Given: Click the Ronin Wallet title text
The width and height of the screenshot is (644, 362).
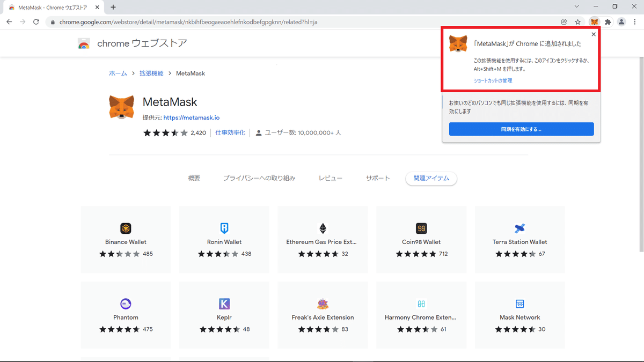Looking at the screenshot, I should (224, 242).
